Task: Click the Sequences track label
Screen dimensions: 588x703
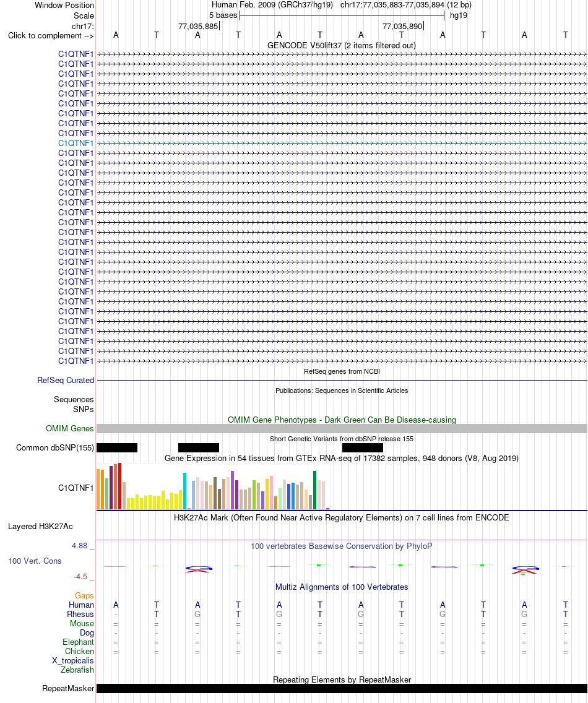Action: pos(74,400)
